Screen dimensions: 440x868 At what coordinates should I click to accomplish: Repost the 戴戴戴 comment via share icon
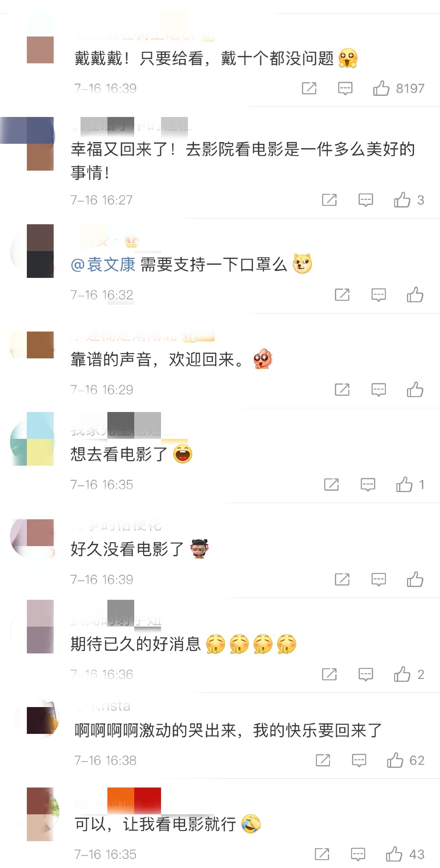(309, 88)
